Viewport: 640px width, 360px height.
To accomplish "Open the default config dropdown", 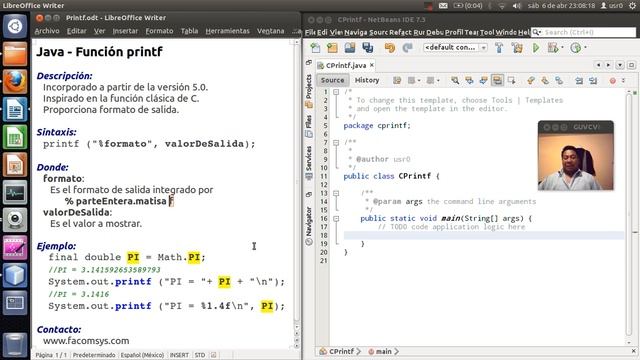I will coord(455,48).
